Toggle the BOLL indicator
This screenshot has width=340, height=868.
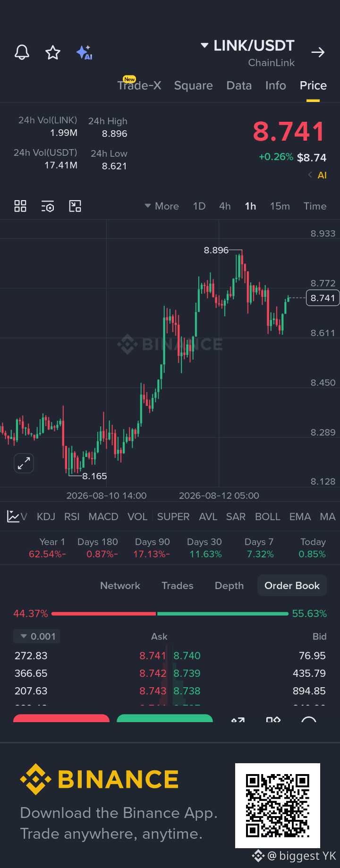point(268,517)
